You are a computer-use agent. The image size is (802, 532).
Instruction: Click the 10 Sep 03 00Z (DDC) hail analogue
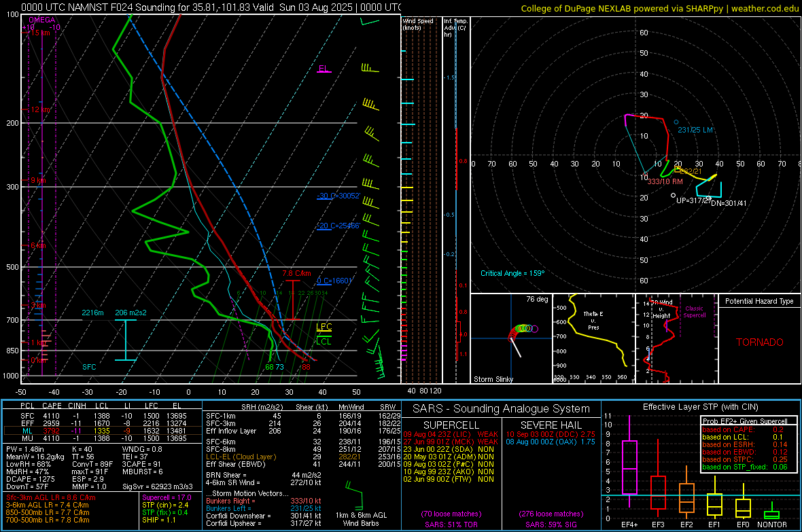pyautogui.click(x=551, y=434)
